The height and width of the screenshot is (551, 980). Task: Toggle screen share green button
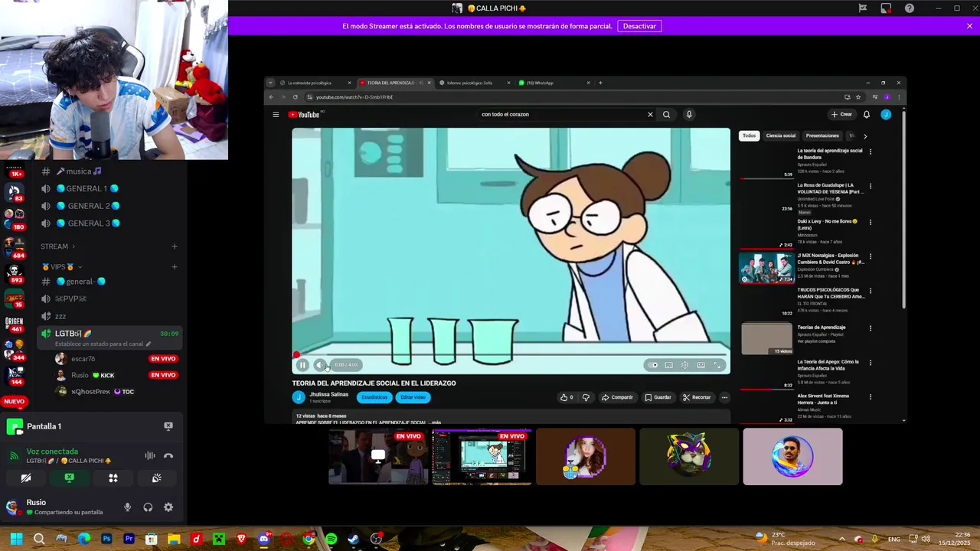[69, 478]
